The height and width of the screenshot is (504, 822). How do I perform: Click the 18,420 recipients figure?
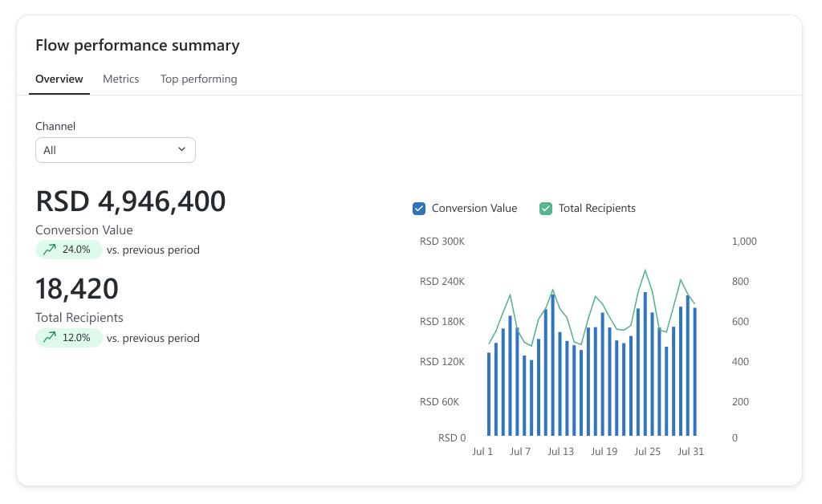(x=77, y=289)
